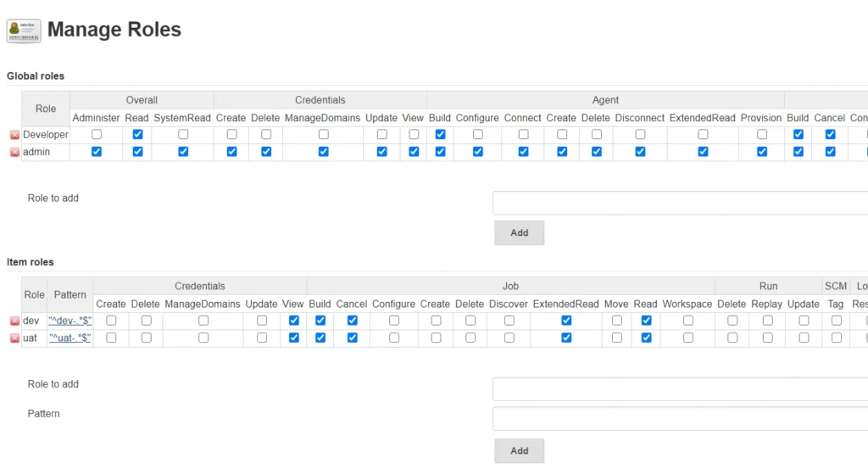Uncheck Job Read for dev item role
This screenshot has height=475, width=868.
point(647,320)
